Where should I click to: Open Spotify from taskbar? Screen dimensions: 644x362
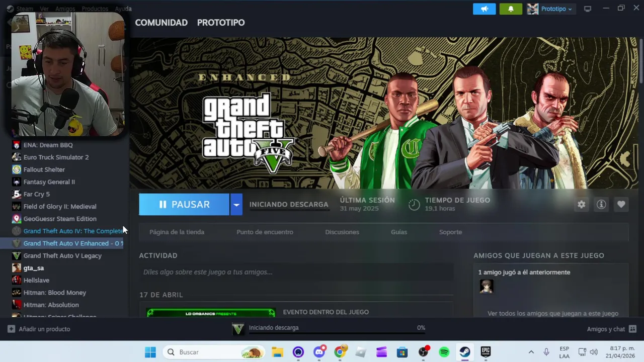tap(444, 352)
